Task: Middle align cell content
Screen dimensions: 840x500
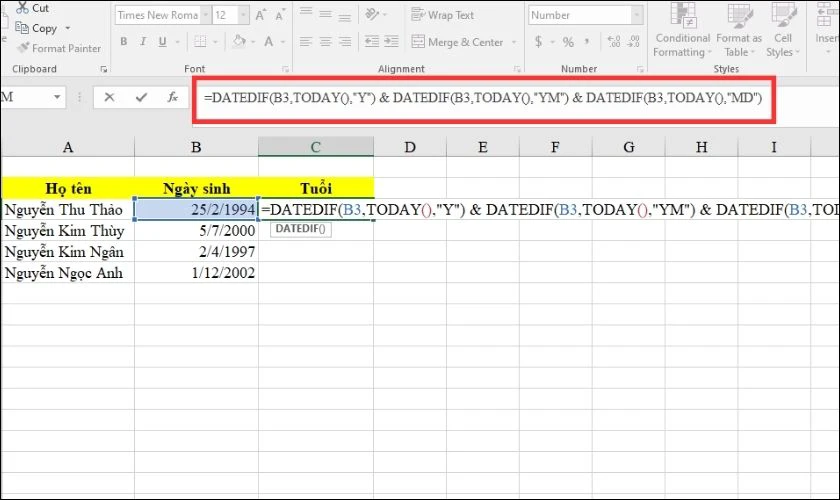Action: coord(325,13)
